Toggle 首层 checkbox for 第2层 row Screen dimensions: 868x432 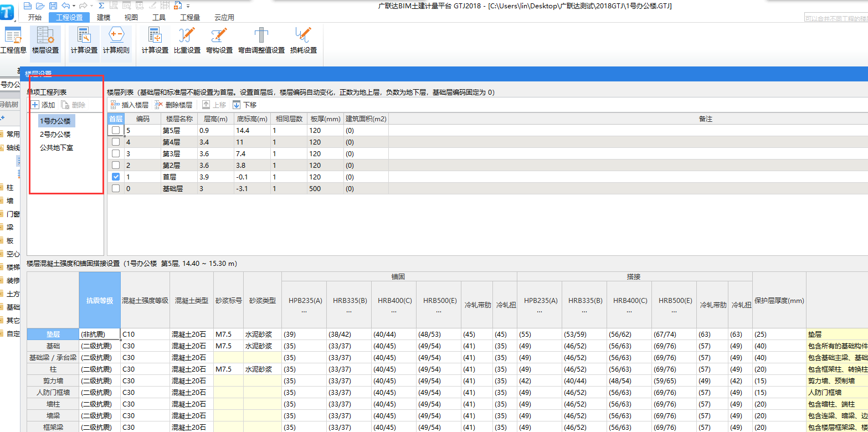tap(116, 165)
